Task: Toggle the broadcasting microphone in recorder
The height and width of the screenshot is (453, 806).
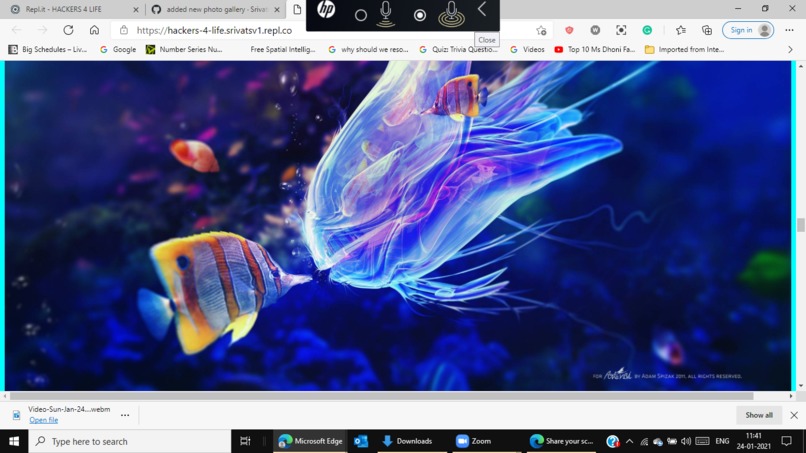Action: 451,14
